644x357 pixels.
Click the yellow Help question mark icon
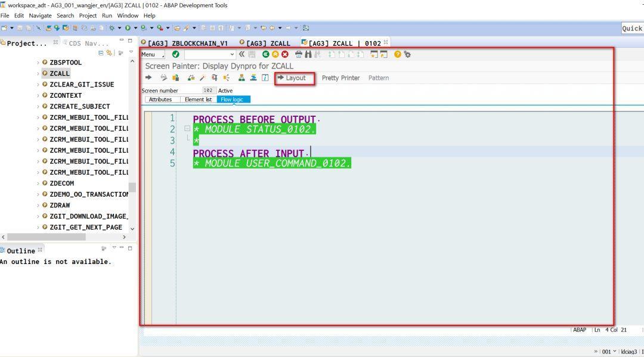click(398, 54)
